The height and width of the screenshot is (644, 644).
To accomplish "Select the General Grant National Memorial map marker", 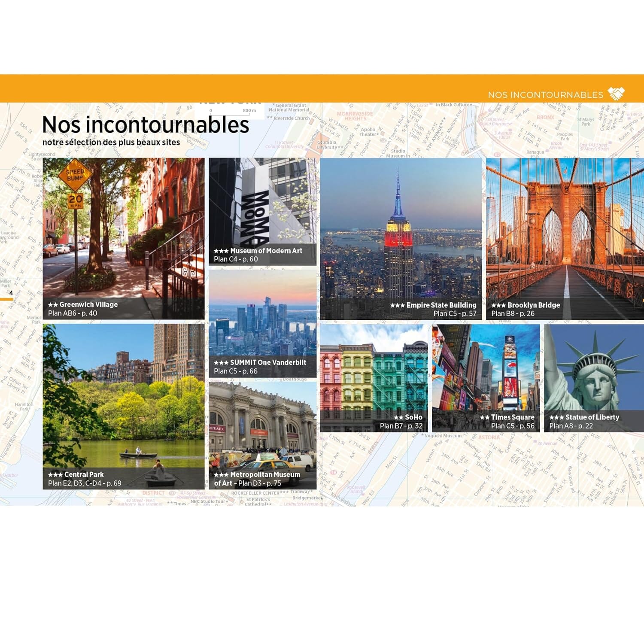I will click(289, 106).
